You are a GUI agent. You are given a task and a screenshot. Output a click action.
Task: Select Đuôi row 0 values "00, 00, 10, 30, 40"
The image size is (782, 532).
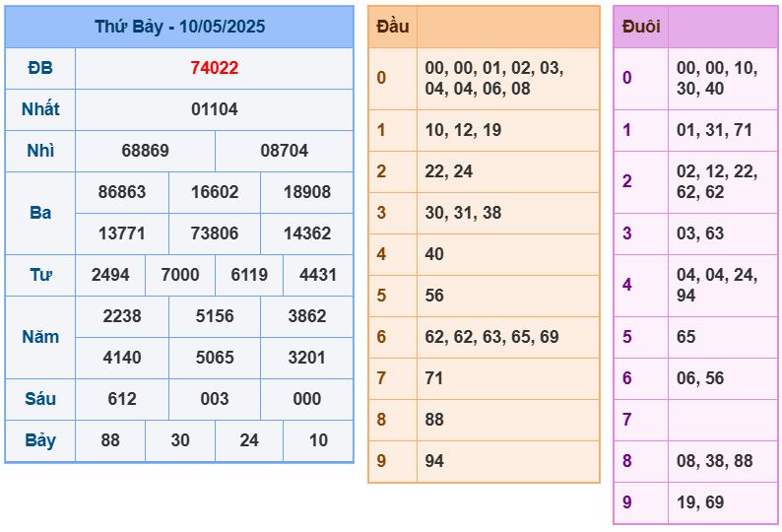tap(717, 79)
